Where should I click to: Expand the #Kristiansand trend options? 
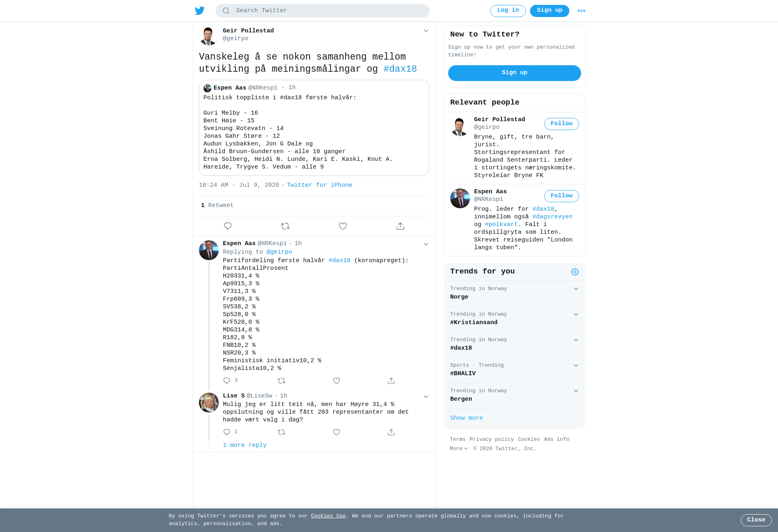576,314
